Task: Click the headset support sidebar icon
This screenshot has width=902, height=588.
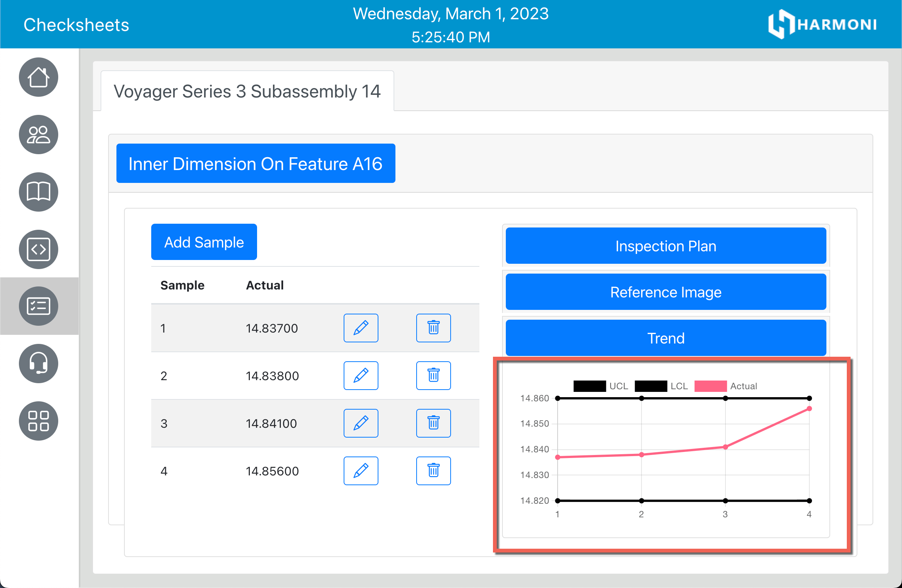Action: pyautogui.click(x=38, y=363)
